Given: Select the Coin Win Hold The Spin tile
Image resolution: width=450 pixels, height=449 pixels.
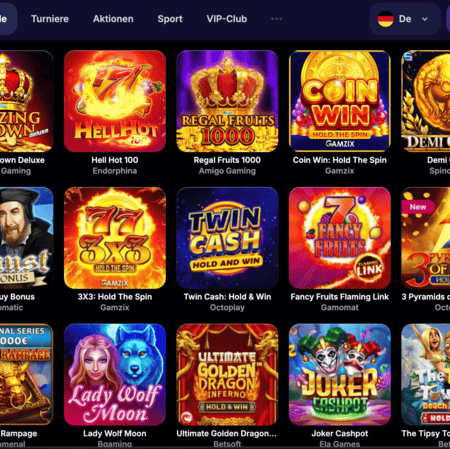Looking at the screenshot, I should point(340,101).
